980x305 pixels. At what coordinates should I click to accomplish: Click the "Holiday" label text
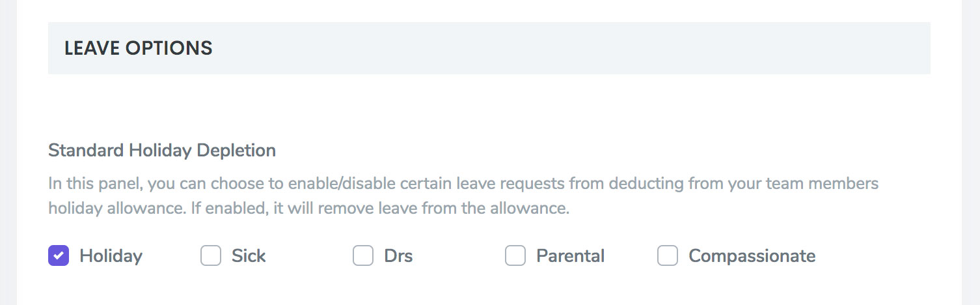[111, 256]
